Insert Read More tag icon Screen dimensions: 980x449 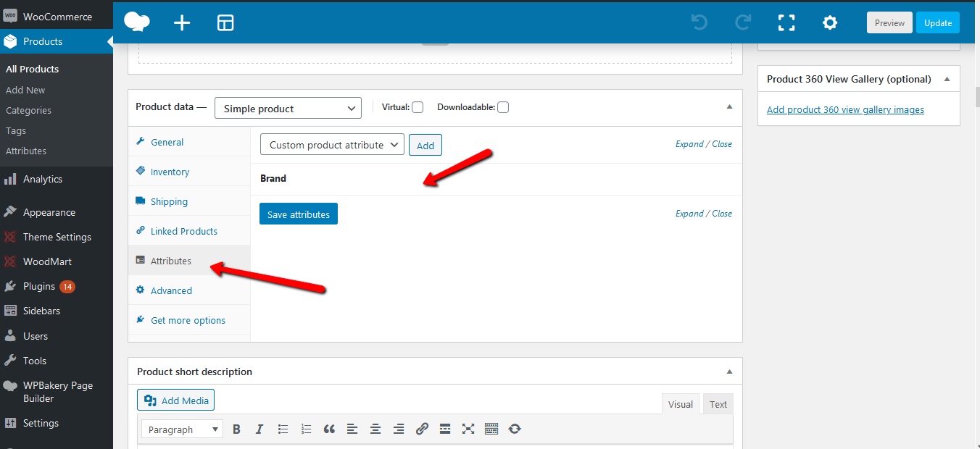point(445,429)
